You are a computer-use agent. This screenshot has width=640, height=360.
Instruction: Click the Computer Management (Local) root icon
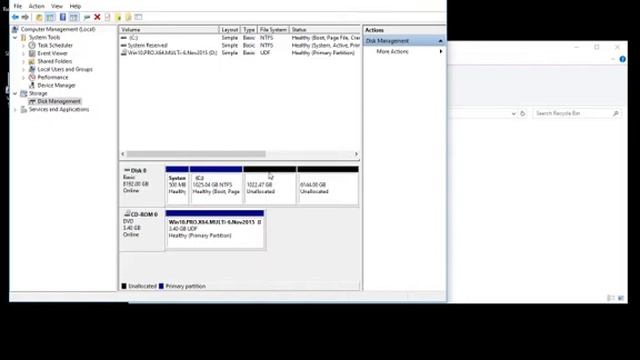[16, 29]
